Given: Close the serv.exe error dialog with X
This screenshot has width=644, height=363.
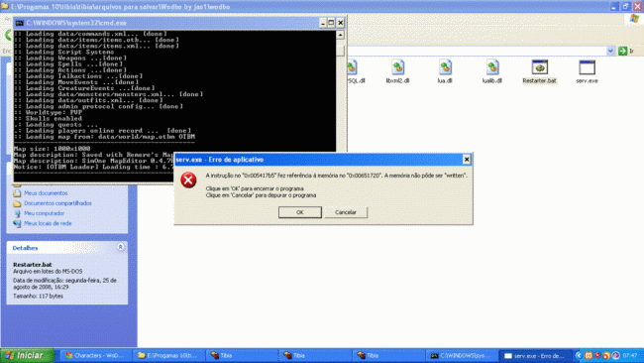Looking at the screenshot, I should [467, 160].
